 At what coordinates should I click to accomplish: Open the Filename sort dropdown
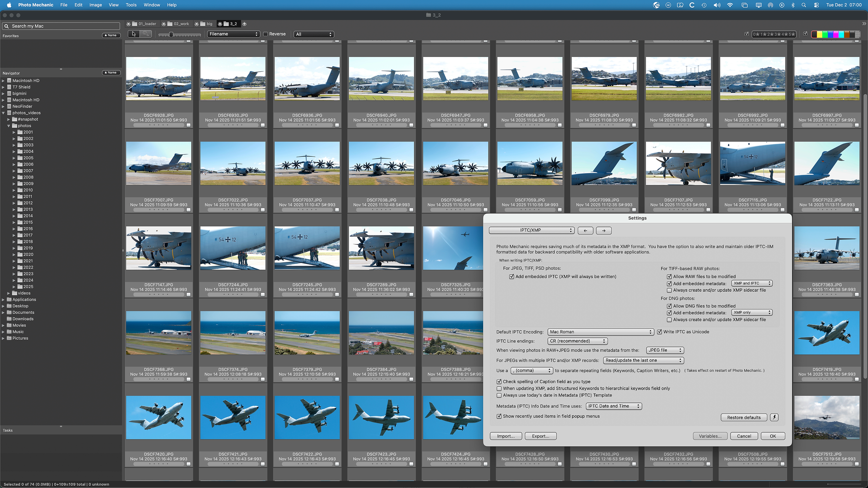tap(233, 34)
